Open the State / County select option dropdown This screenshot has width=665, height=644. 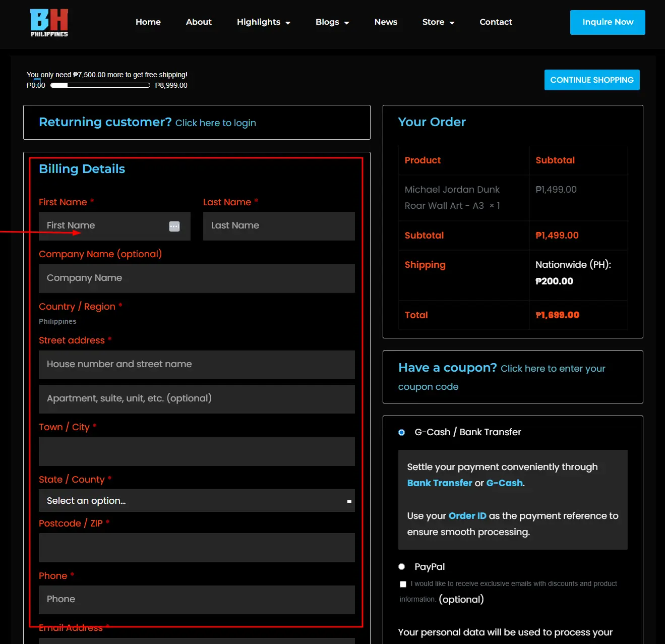pyautogui.click(x=197, y=501)
